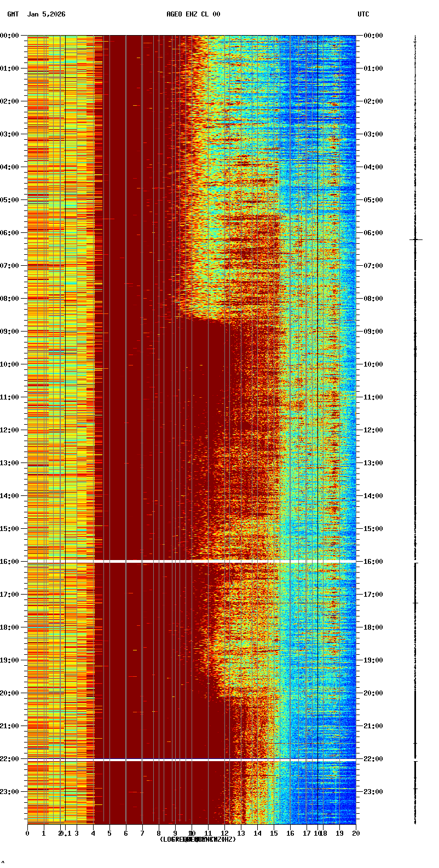Image resolution: width=439 pixels, height=868 pixels.
Task: Click the AGEO EHZ CL 00 station title
Action: (x=193, y=14)
